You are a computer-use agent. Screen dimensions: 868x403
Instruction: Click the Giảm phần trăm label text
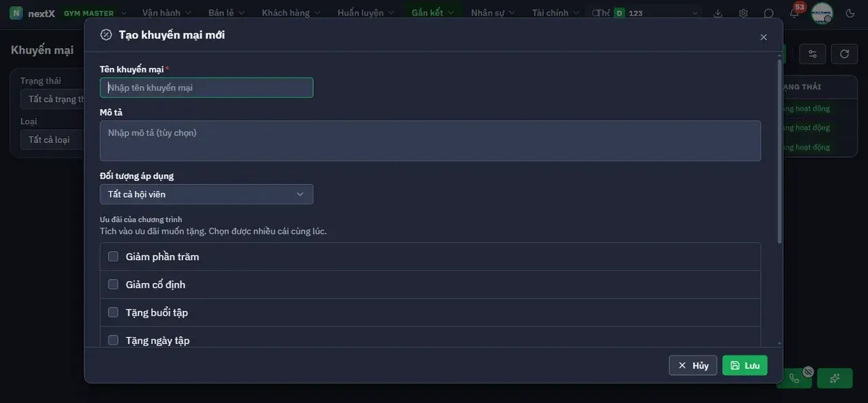click(162, 257)
